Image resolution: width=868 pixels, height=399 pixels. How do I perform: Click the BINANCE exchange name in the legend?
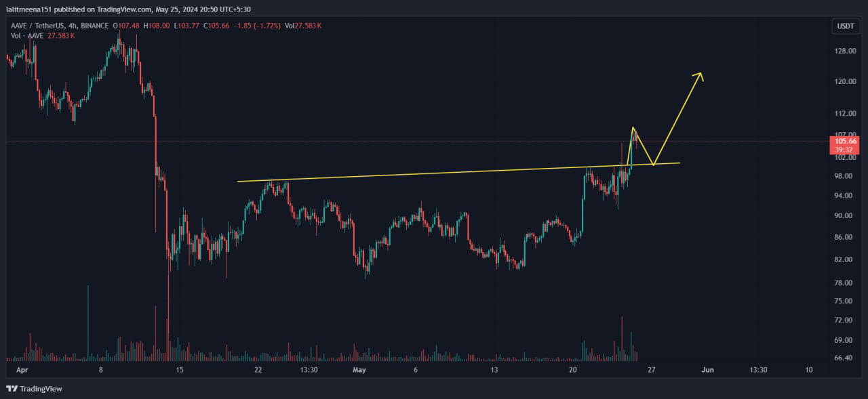click(94, 25)
